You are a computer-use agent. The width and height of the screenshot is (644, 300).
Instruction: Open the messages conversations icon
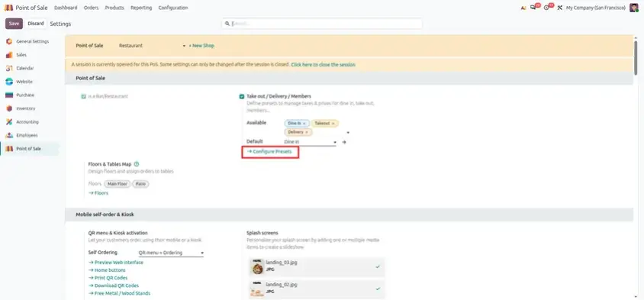tap(533, 8)
